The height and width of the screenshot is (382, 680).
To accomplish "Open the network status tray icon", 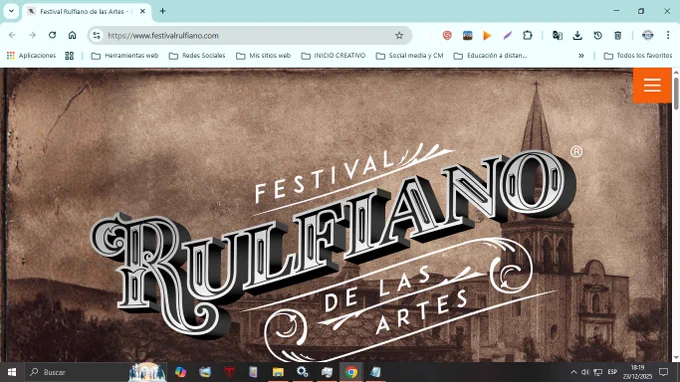I will click(598, 372).
